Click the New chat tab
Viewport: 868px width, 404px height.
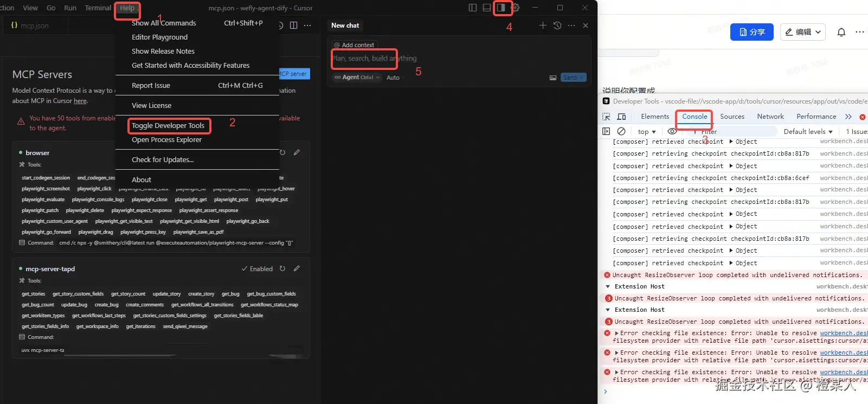[x=345, y=25]
